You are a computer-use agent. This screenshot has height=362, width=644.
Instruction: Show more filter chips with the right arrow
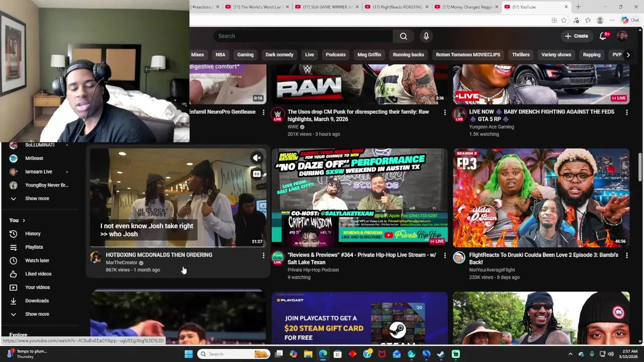click(628, 55)
